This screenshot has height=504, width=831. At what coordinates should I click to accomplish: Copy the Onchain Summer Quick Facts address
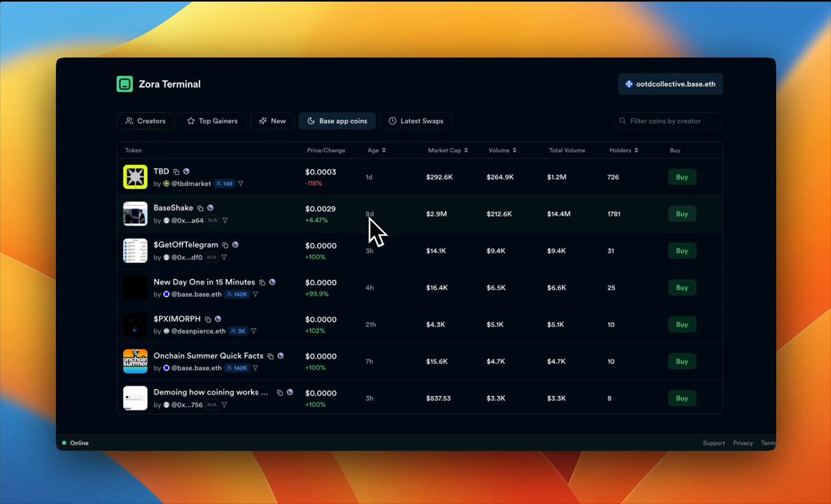tap(271, 356)
